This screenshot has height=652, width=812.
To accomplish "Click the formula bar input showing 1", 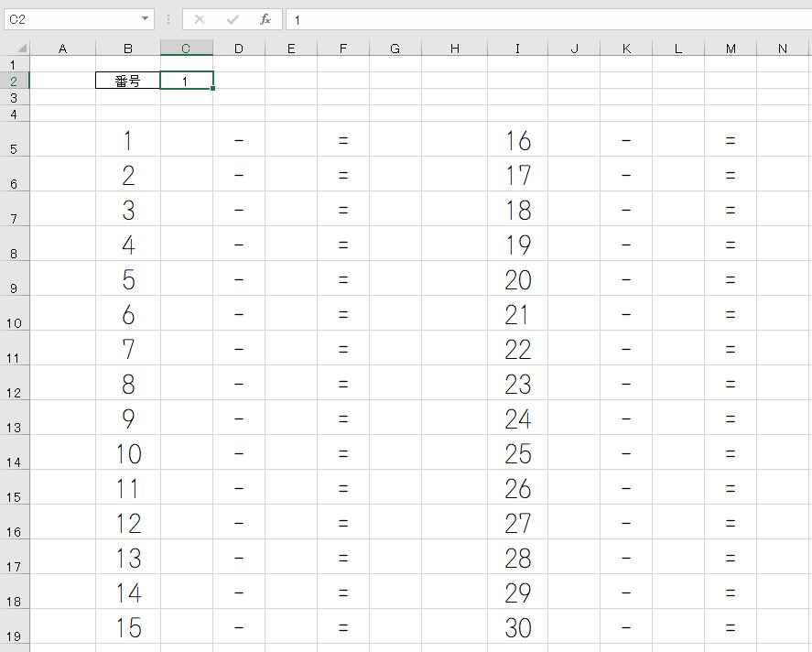I will pos(549,19).
